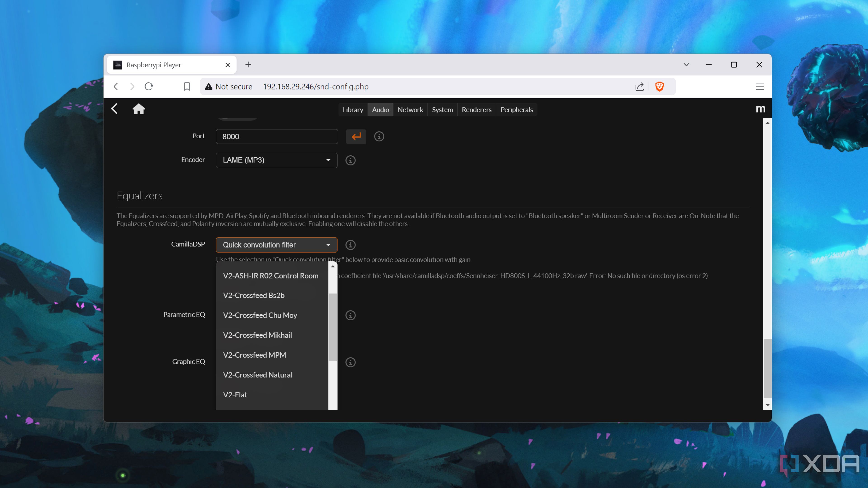The width and height of the screenshot is (868, 488).
Task: Select V2-Crossfeed Chu Moy option
Action: (x=272, y=315)
